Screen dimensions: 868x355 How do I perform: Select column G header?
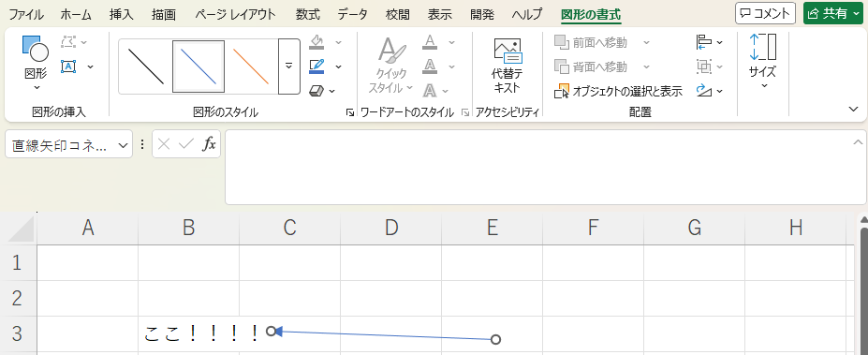click(694, 228)
